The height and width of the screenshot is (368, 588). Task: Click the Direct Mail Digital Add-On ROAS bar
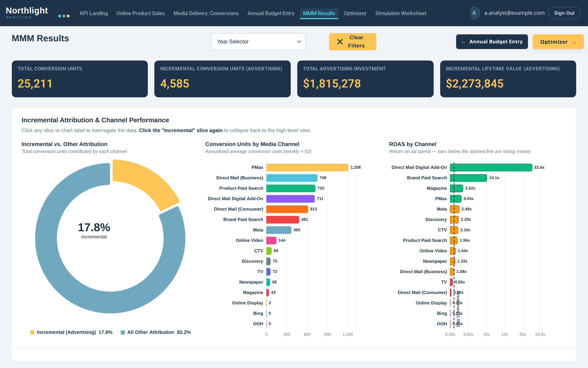coord(491,167)
